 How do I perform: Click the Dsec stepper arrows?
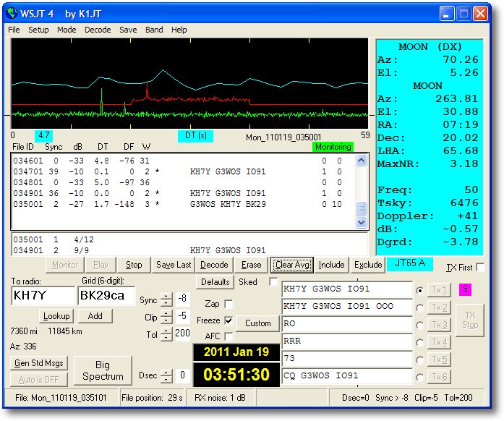166,375
